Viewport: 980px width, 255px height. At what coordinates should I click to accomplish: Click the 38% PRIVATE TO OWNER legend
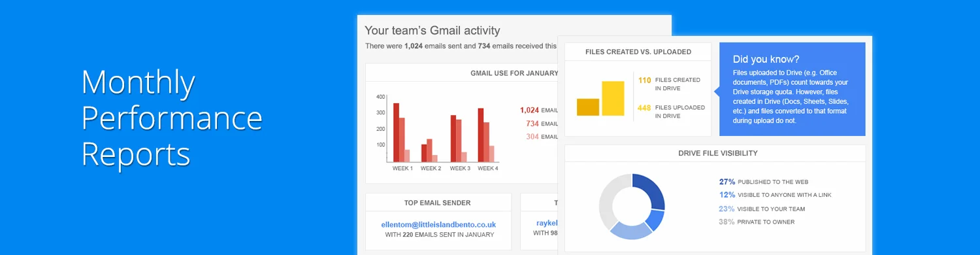[x=757, y=222]
